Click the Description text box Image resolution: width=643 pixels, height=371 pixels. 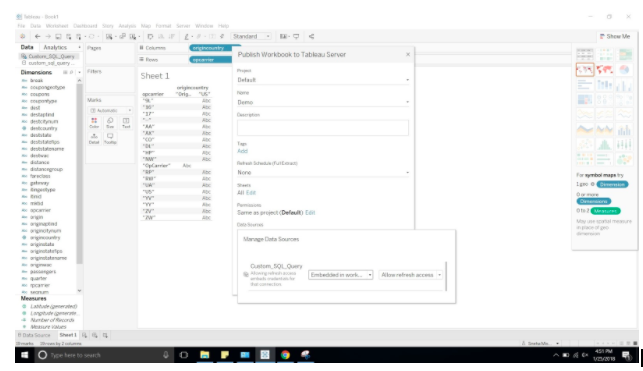[x=323, y=127]
